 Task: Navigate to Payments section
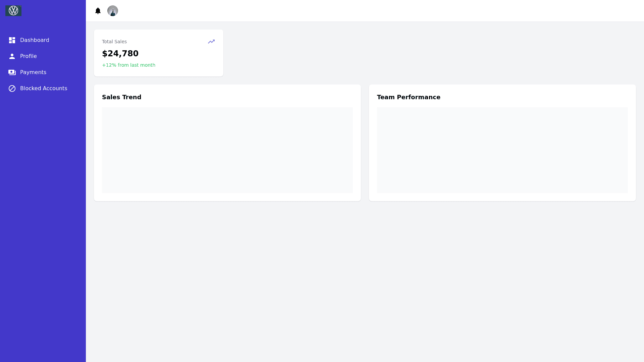coord(33,72)
